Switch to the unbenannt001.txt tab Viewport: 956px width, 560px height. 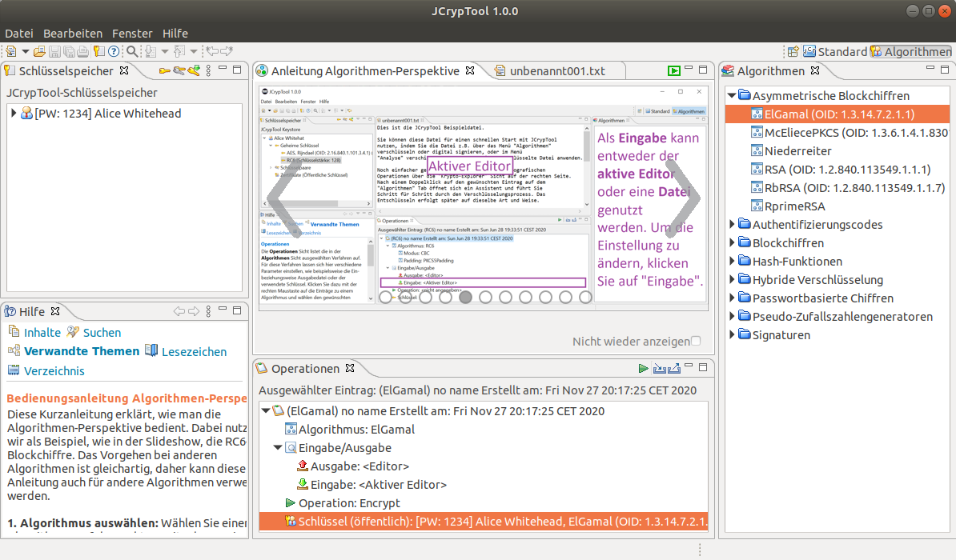556,70
